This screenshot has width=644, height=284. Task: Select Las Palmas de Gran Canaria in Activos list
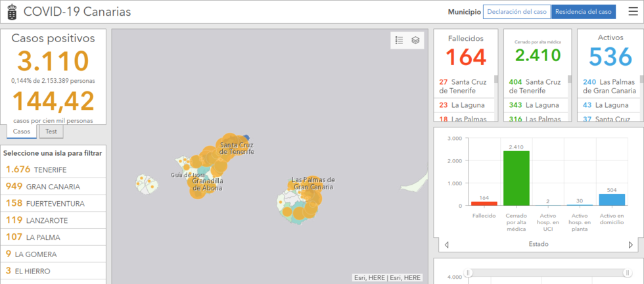pyautogui.click(x=609, y=86)
